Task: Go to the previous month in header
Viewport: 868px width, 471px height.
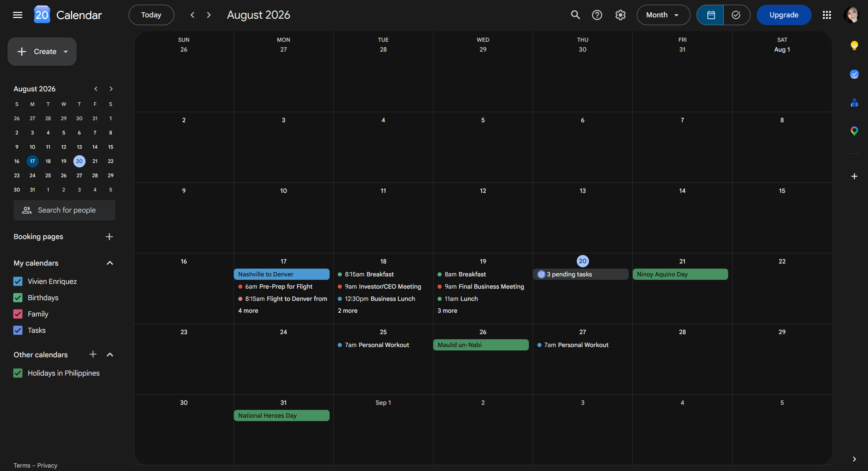Action: pyautogui.click(x=192, y=15)
